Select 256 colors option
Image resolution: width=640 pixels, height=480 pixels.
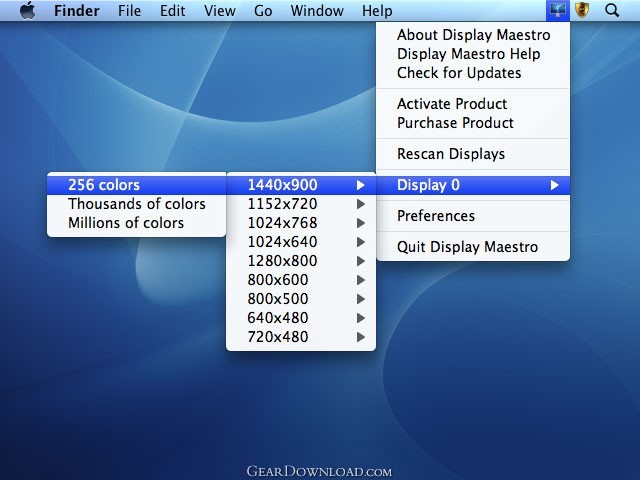(104, 185)
